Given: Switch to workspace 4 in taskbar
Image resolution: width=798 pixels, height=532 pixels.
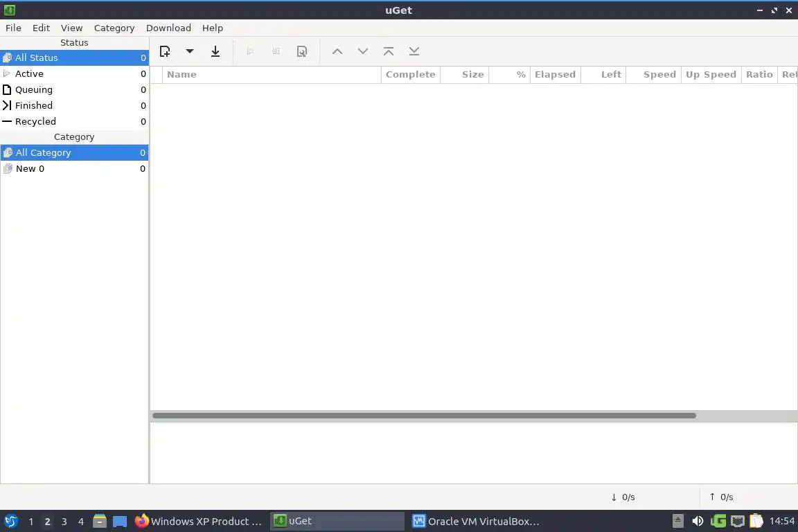Looking at the screenshot, I should 81,522.
